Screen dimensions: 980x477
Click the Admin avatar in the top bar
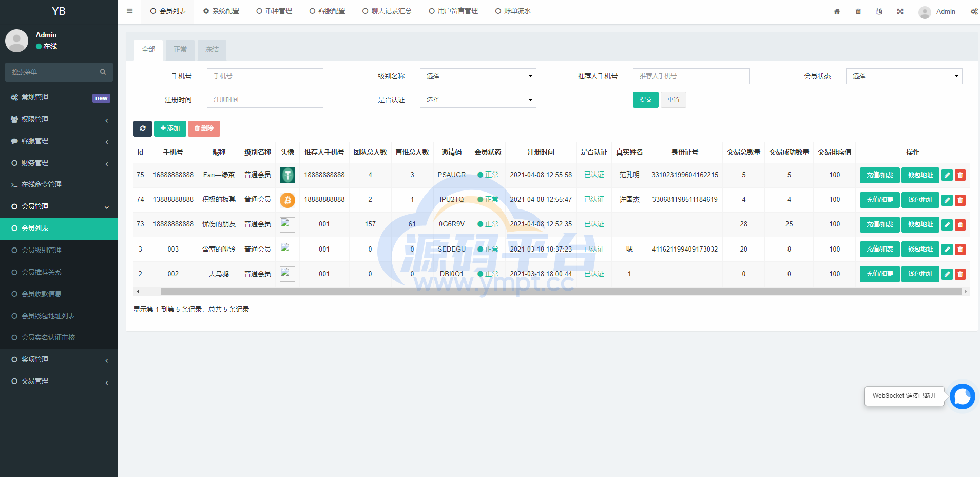click(925, 12)
